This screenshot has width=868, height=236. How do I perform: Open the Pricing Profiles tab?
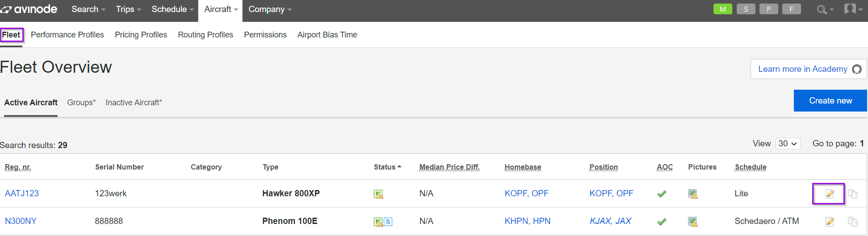[x=141, y=35]
